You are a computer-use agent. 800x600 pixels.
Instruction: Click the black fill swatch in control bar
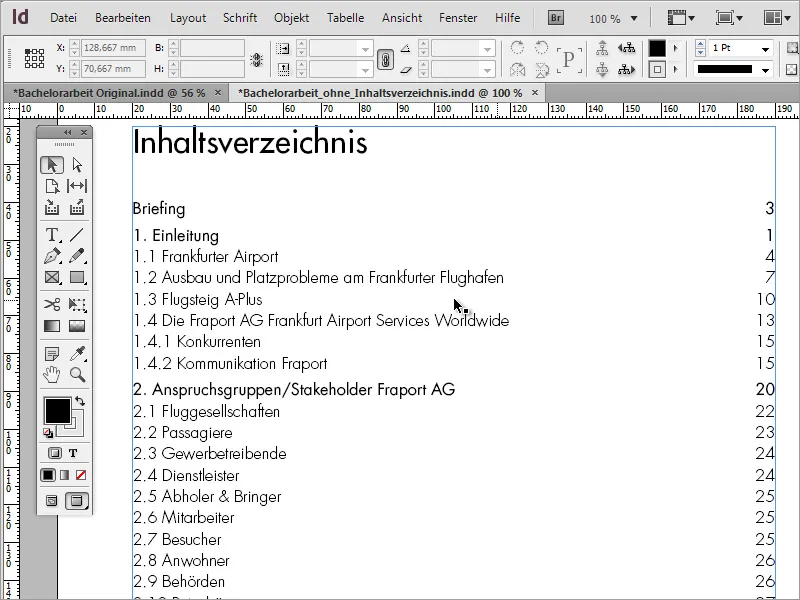point(657,48)
